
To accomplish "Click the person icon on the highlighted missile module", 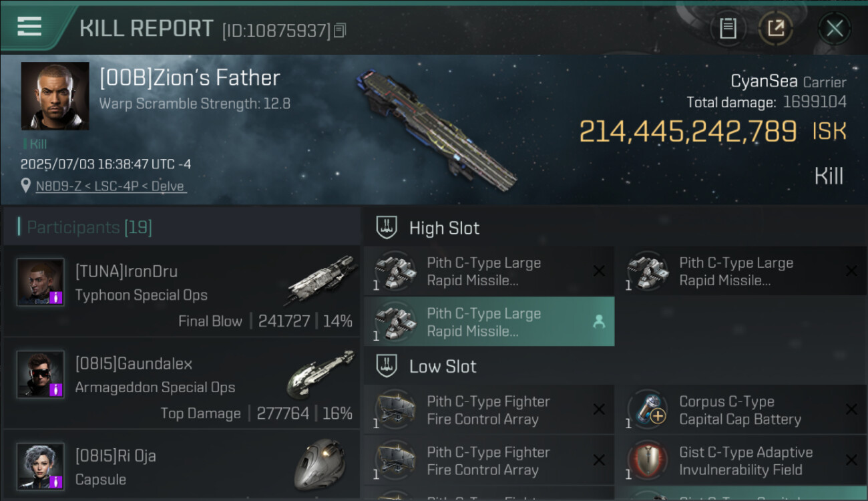I will [599, 322].
